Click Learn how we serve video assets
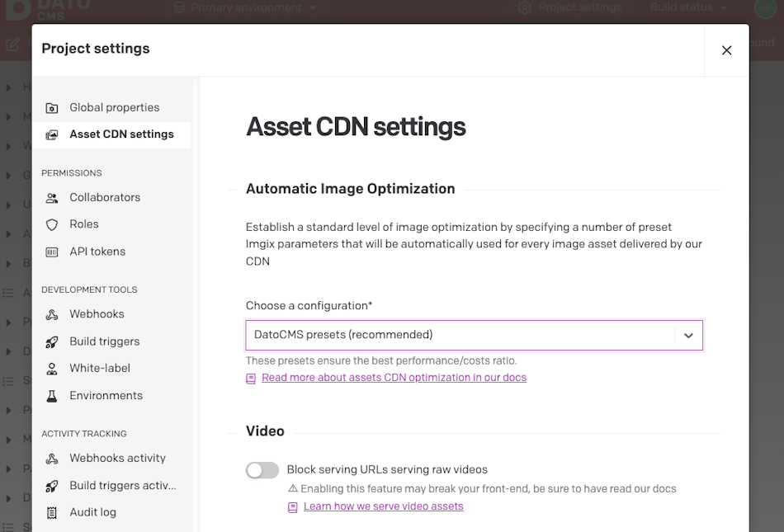Screen dimensions: 784x532 click(x=385, y=506)
